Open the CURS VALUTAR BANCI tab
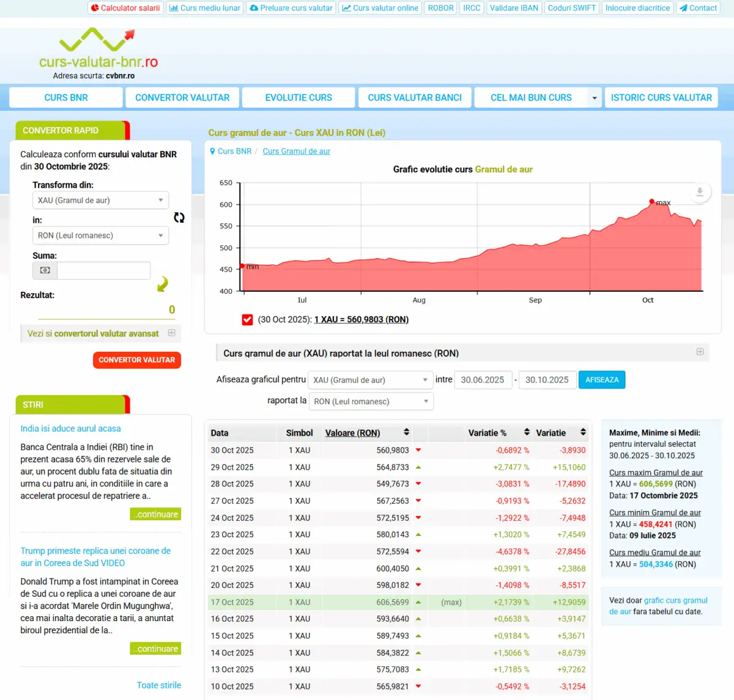The width and height of the screenshot is (734, 700). 415,98
